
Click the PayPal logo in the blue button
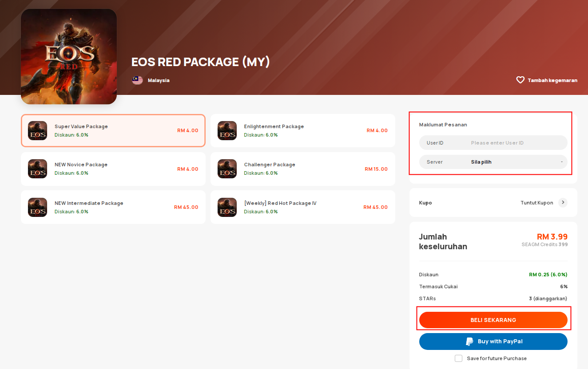[x=469, y=342]
